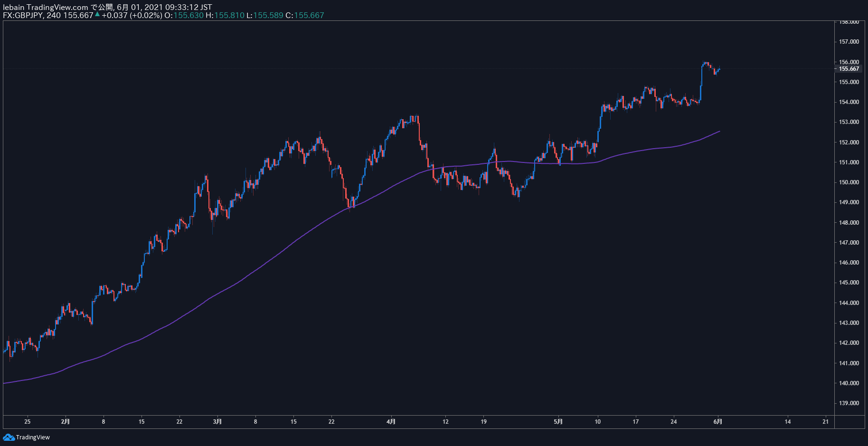The image size is (868, 446).
Task: Click the latest candlestick near 155.667
Action: [719, 69]
